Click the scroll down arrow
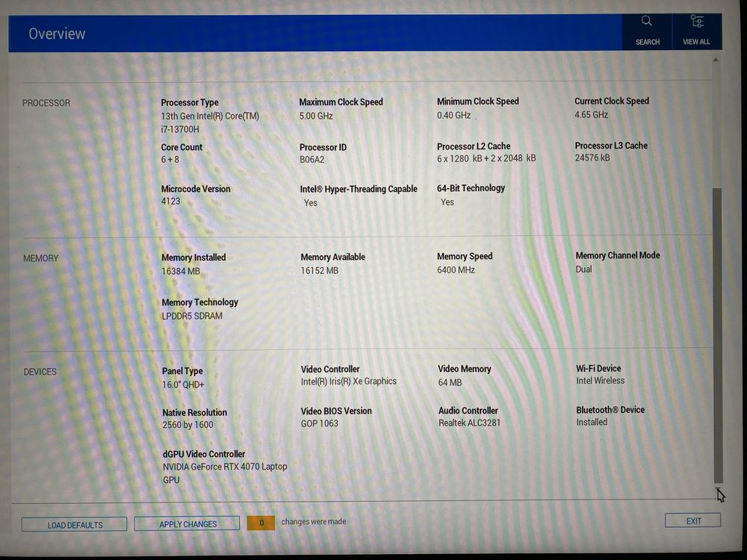Screen dimensions: 747x560 point(717,488)
